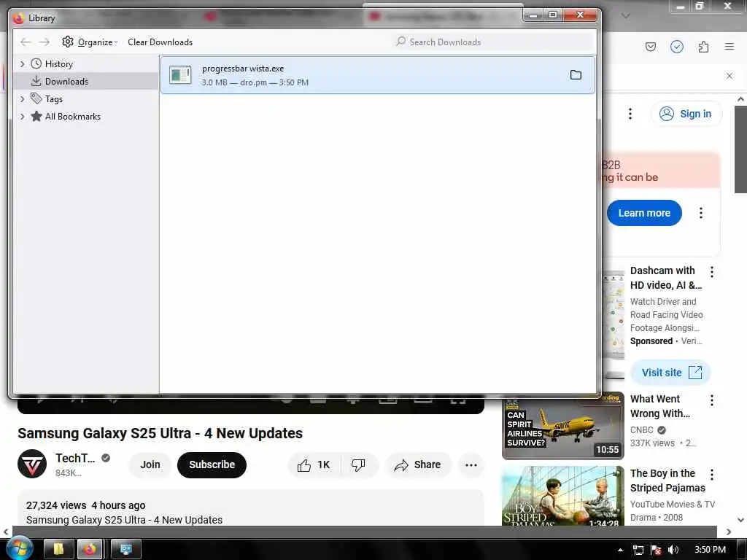Click the YouTube Sign in button
The height and width of the screenshot is (560, 747).
click(686, 114)
